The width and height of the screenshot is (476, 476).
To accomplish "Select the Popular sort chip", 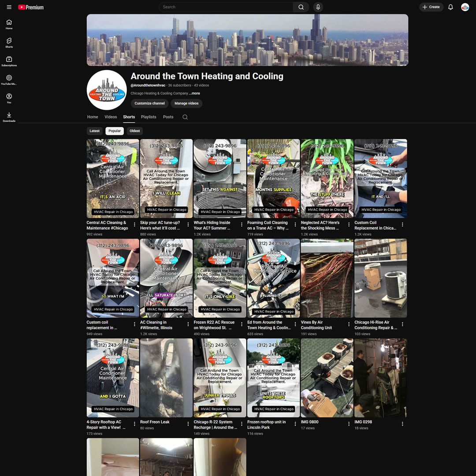I will (115, 131).
